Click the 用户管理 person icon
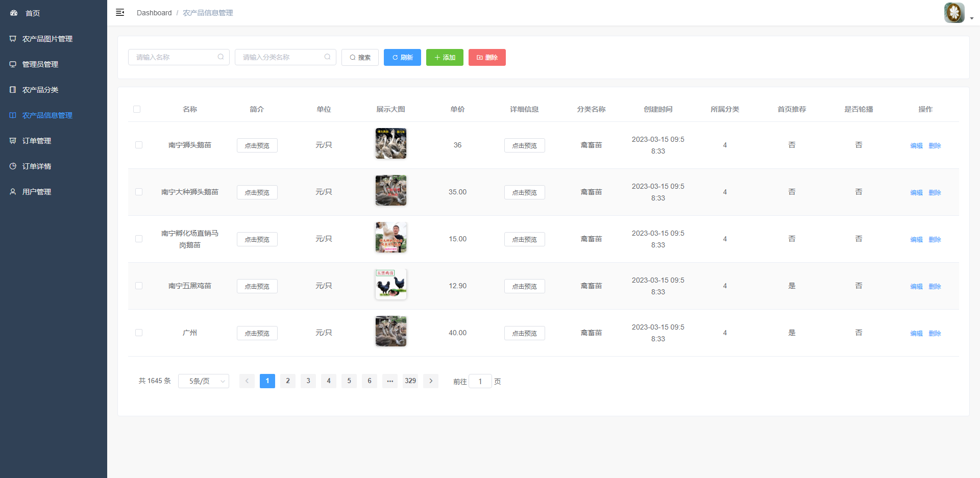 pos(13,192)
